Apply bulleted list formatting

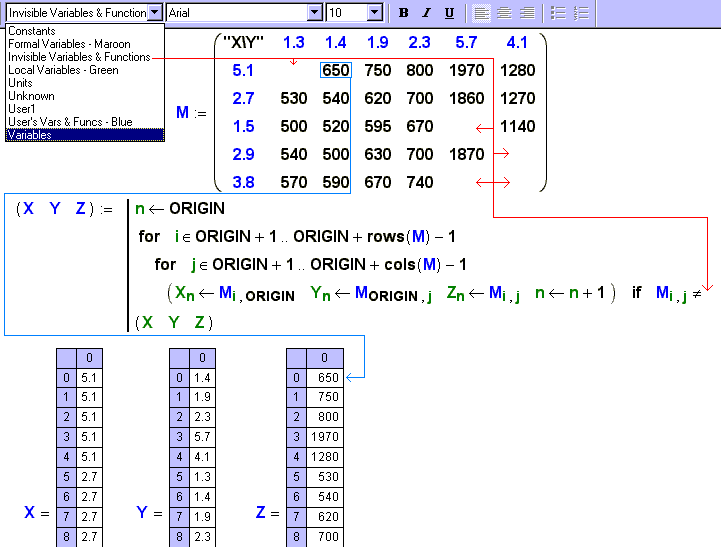tap(558, 13)
